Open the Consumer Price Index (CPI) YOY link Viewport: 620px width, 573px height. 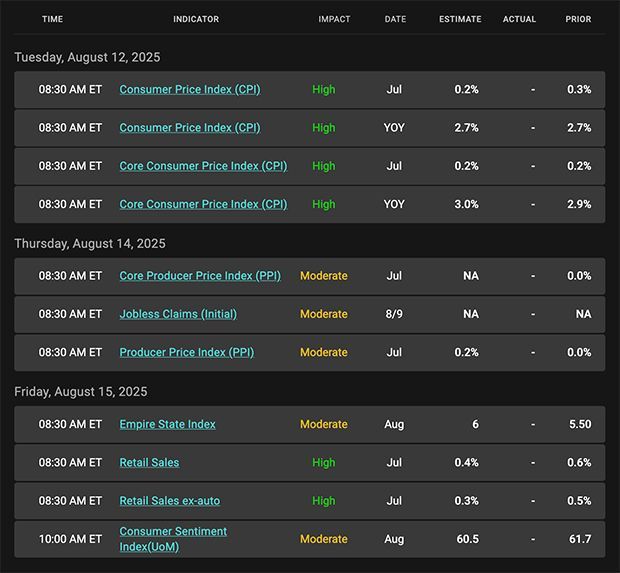point(190,128)
